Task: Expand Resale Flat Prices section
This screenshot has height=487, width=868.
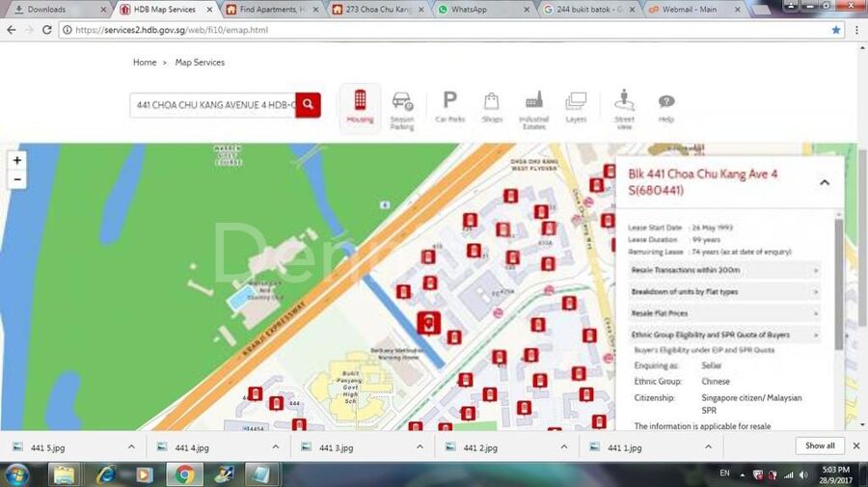Action: point(723,313)
